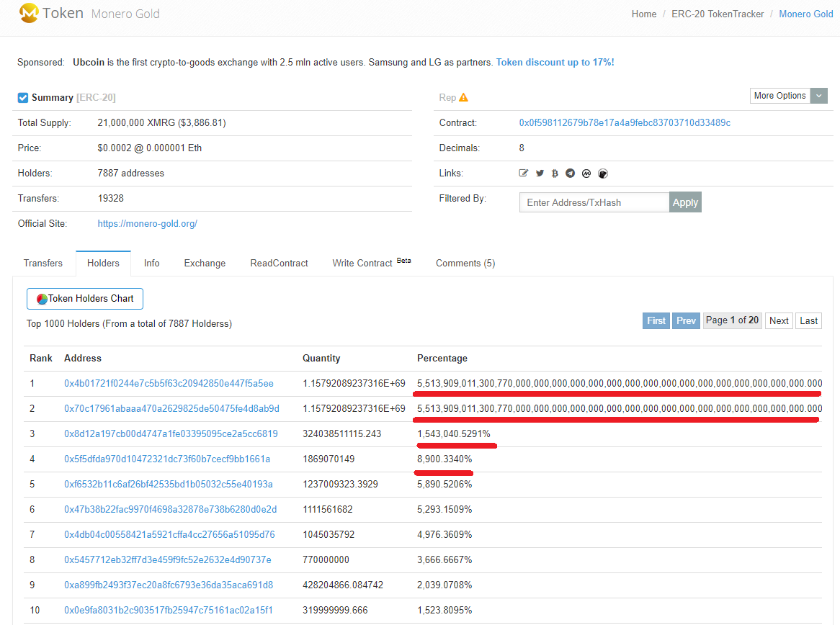The height and width of the screenshot is (625, 840).
Task: Open the contract address 0x0f598112... link
Action: click(625, 122)
